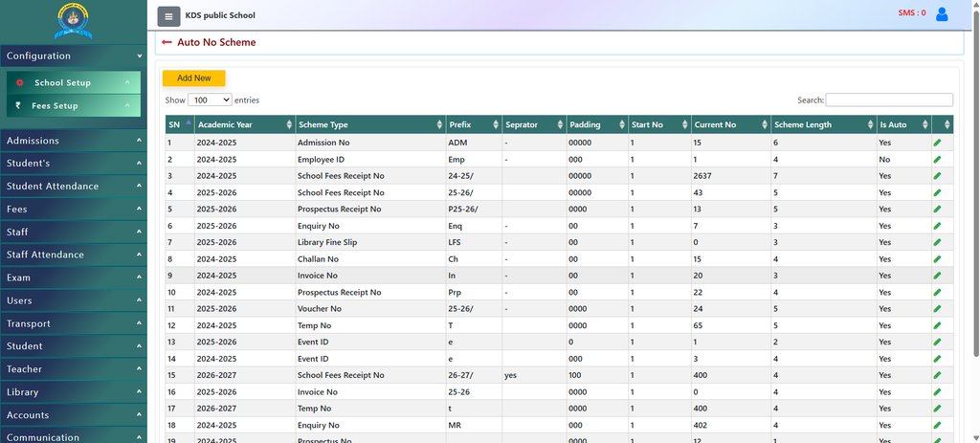
Task: Edit Event ID row 13
Action: [x=937, y=343]
